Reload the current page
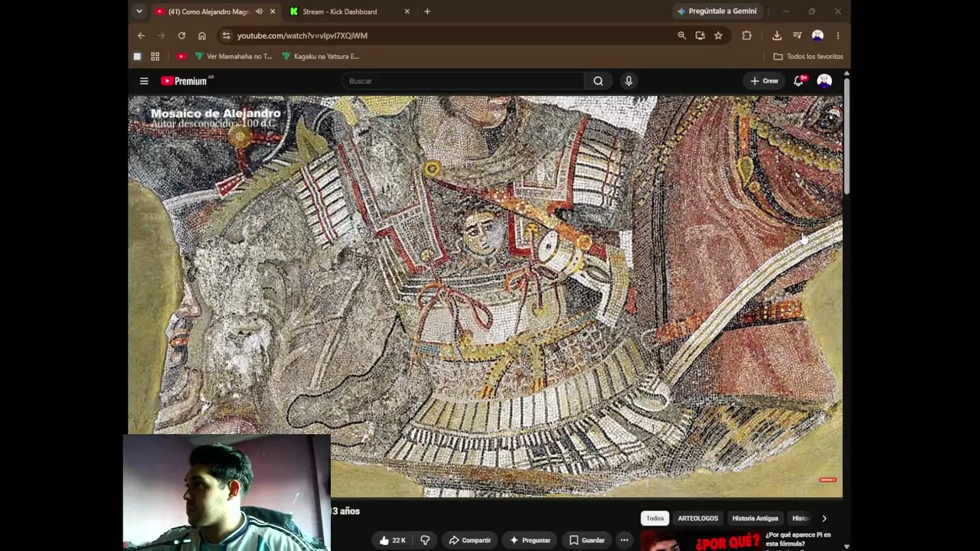The width and height of the screenshot is (980, 551). [x=181, y=35]
